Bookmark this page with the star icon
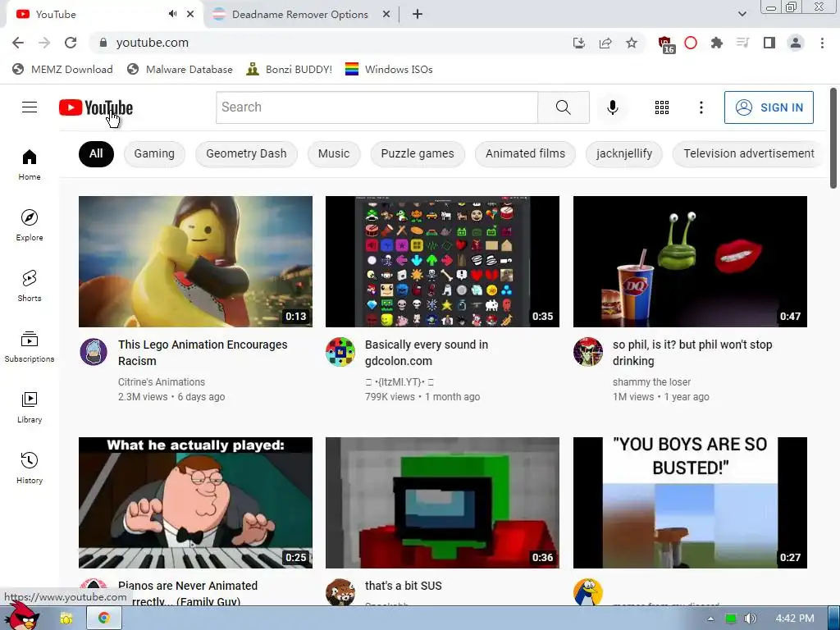Screen dimensions: 840x630 (x=632, y=43)
